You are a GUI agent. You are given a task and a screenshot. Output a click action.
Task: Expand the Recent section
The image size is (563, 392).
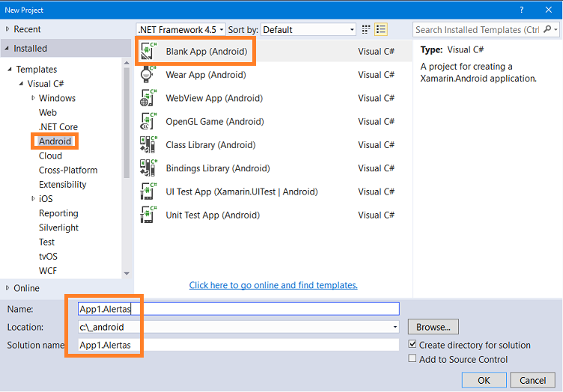[7, 29]
